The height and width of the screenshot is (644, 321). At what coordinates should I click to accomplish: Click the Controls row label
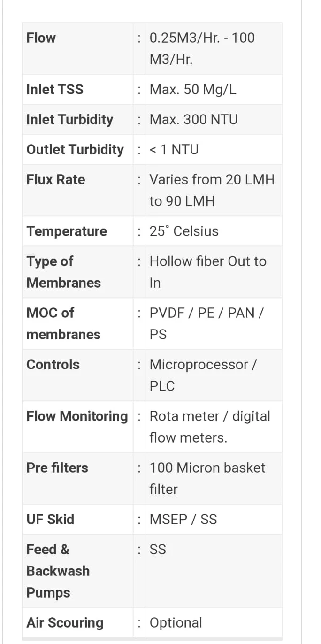[53, 364]
